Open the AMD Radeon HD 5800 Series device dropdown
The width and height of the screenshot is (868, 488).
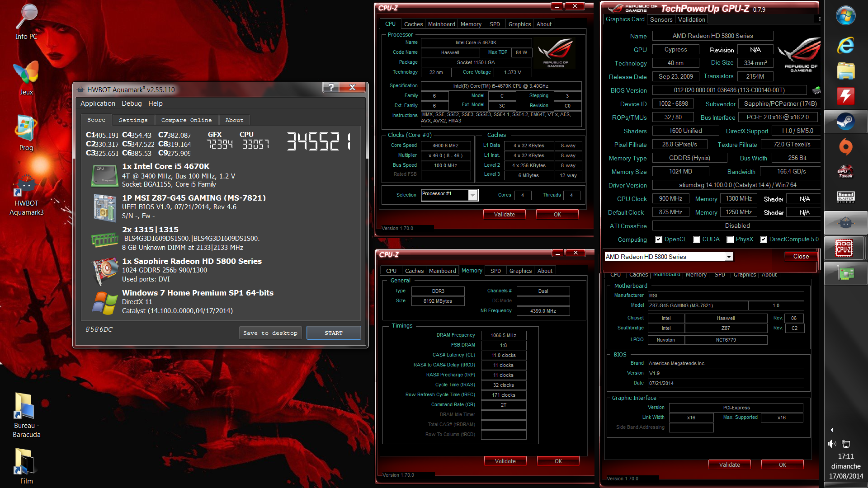(x=729, y=257)
